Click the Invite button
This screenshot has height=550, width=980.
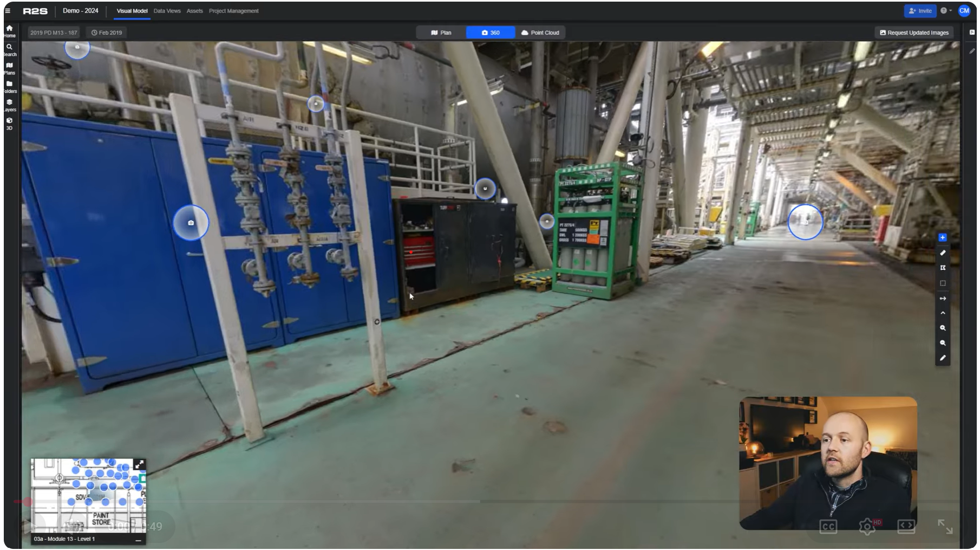(920, 11)
